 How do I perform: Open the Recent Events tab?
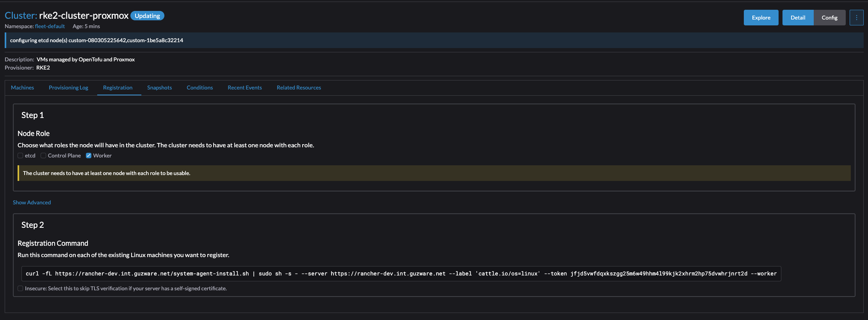244,88
